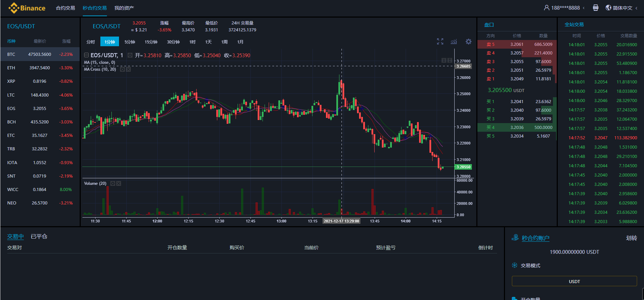Image resolution: width=644 pixels, height=300 pixels.
Task: Select the 1时 chart interval
Action: pyautogui.click(x=192, y=42)
